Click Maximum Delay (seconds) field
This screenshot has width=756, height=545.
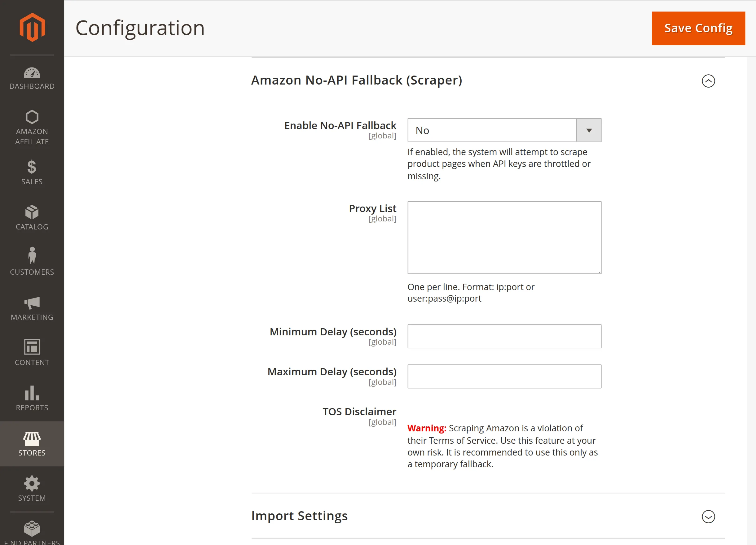(x=504, y=377)
